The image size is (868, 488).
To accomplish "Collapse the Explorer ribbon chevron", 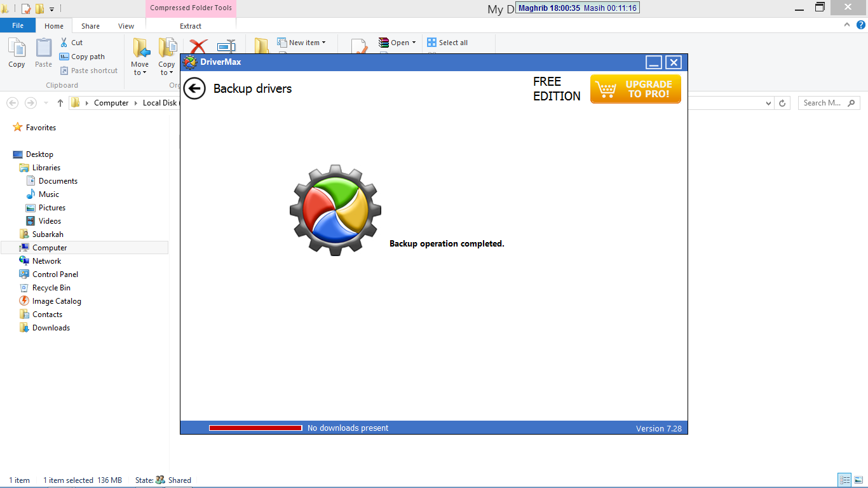I will click(x=846, y=25).
